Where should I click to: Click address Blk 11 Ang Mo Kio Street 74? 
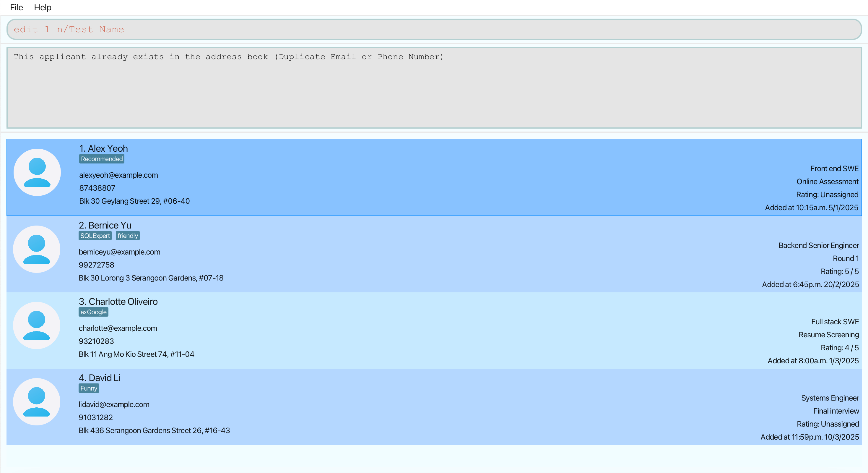pyautogui.click(x=136, y=354)
